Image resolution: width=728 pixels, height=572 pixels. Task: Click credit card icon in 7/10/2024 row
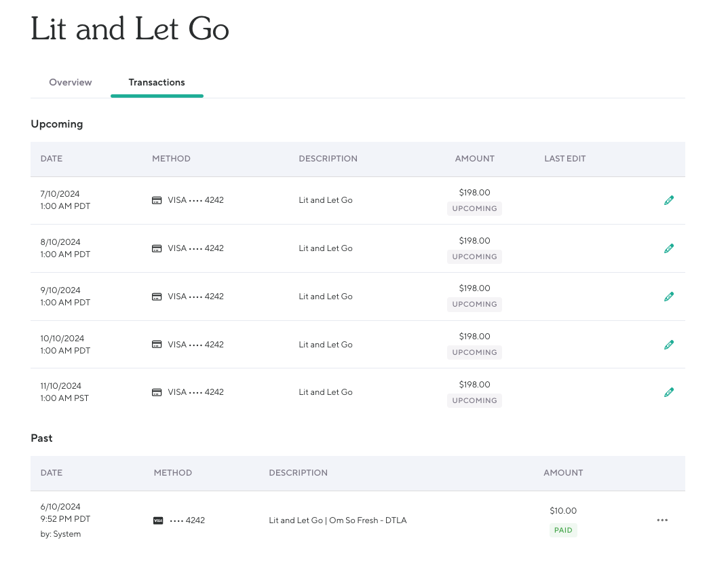[x=157, y=200]
